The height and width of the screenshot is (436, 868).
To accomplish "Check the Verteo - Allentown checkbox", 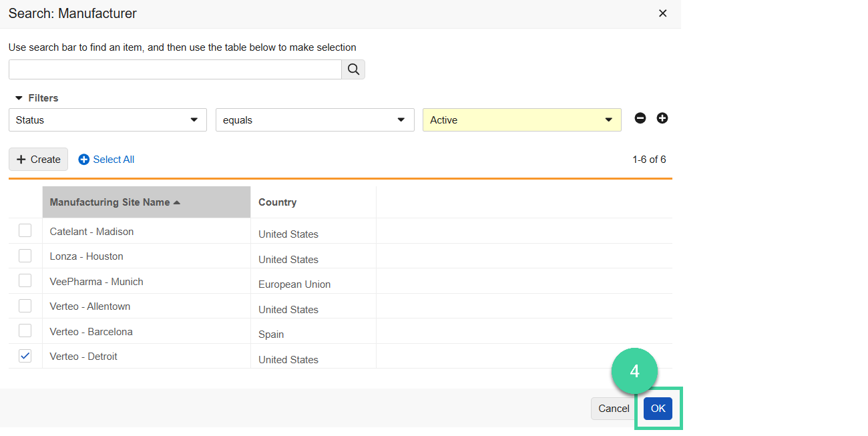I will [25, 306].
